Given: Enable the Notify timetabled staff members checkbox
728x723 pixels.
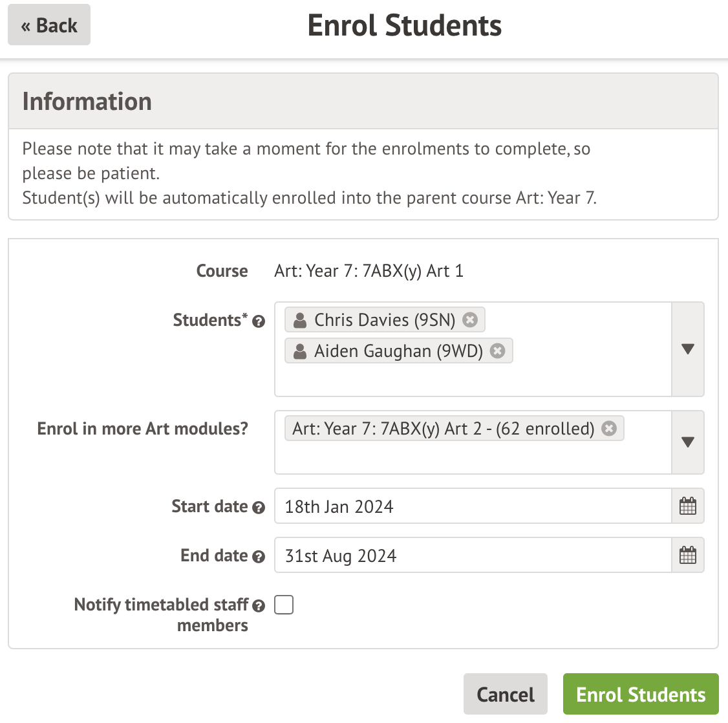Looking at the screenshot, I should click(x=284, y=605).
